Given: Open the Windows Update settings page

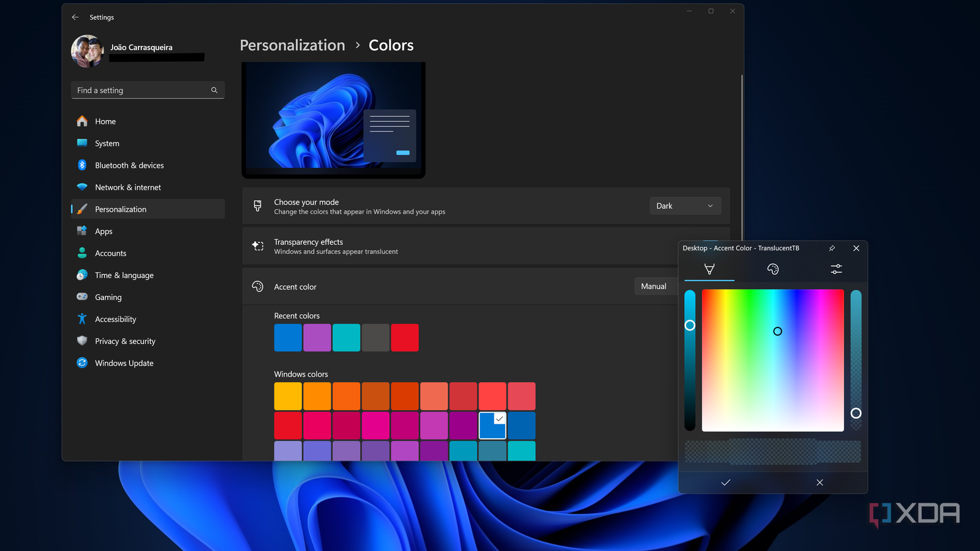Looking at the screenshot, I should coord(124,363).
